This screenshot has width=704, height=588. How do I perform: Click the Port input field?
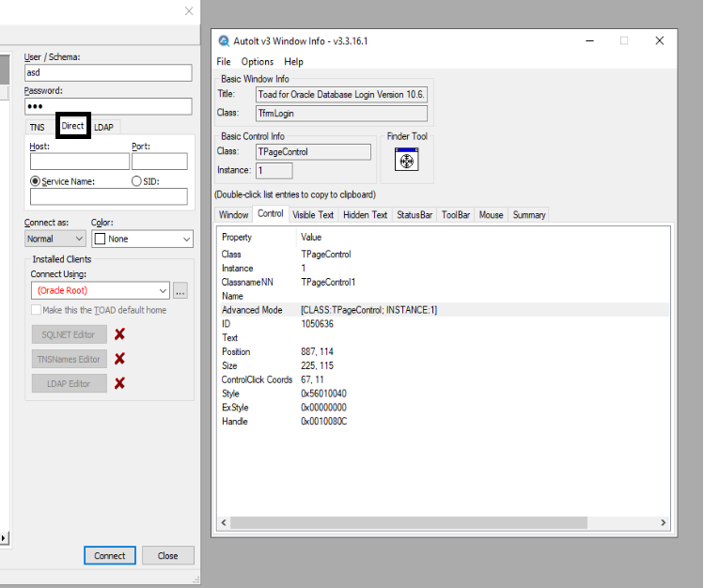(x=160, y=162)
